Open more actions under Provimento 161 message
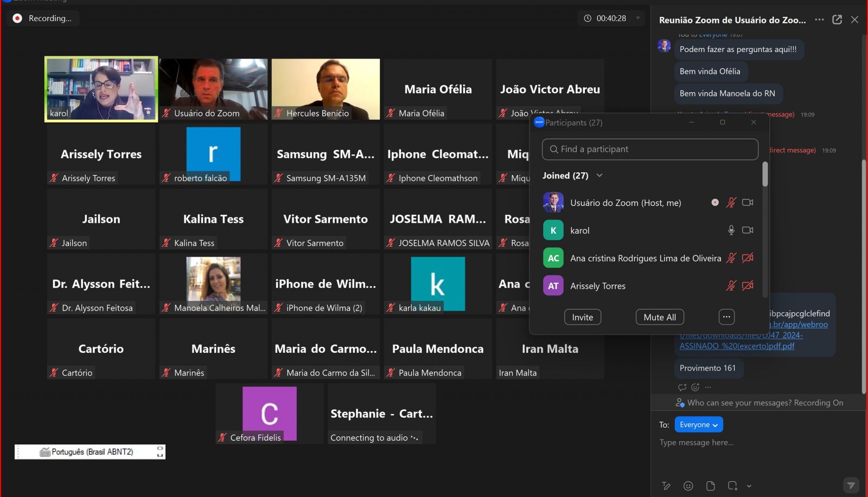 pos(708,387)
